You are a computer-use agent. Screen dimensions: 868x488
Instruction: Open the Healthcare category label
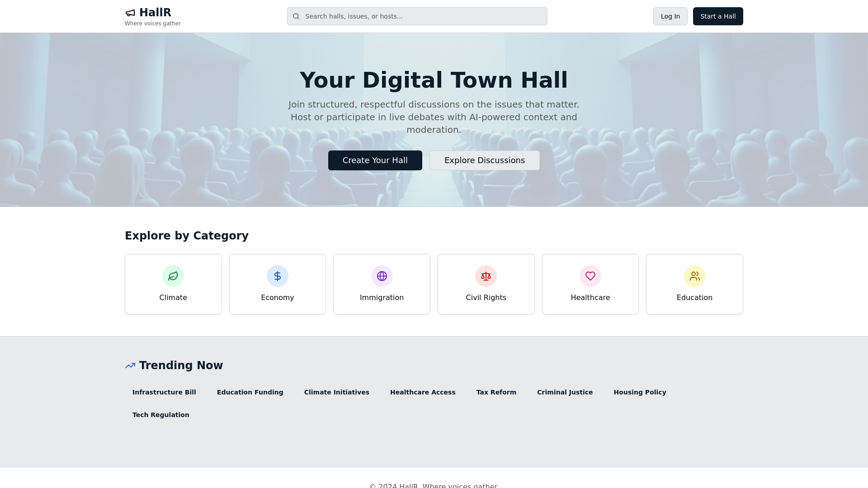(x=590, y=297)
